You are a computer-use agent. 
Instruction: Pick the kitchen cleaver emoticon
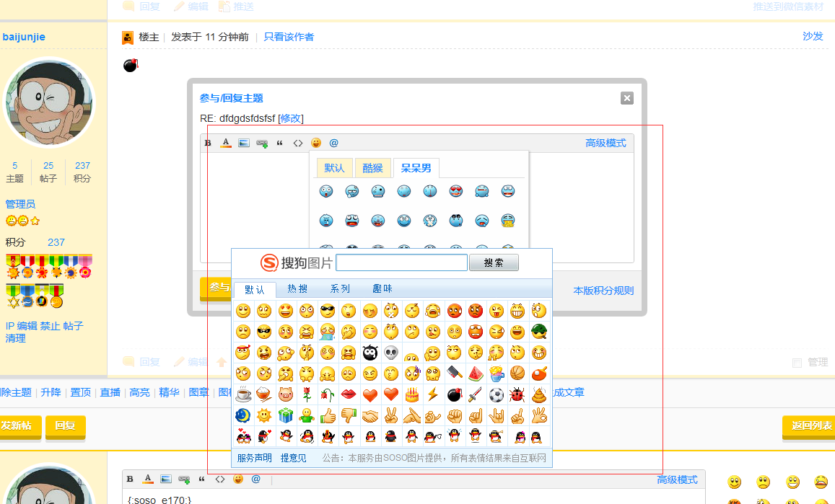[x=454, y=373]
